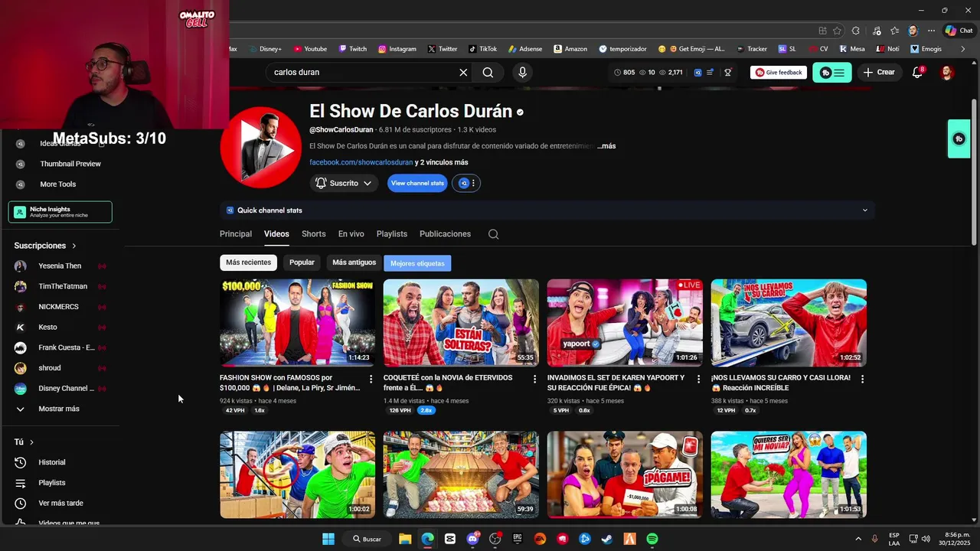Image resolution: width=980 pixels, height=551 pixels.
Task: Switch to the Publicaciones tab
Action: [x=445, y=234]
